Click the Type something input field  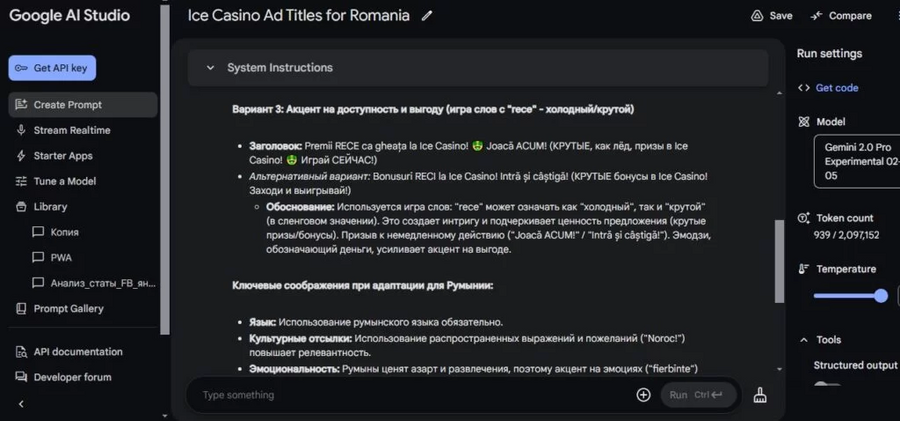point(413,395)
